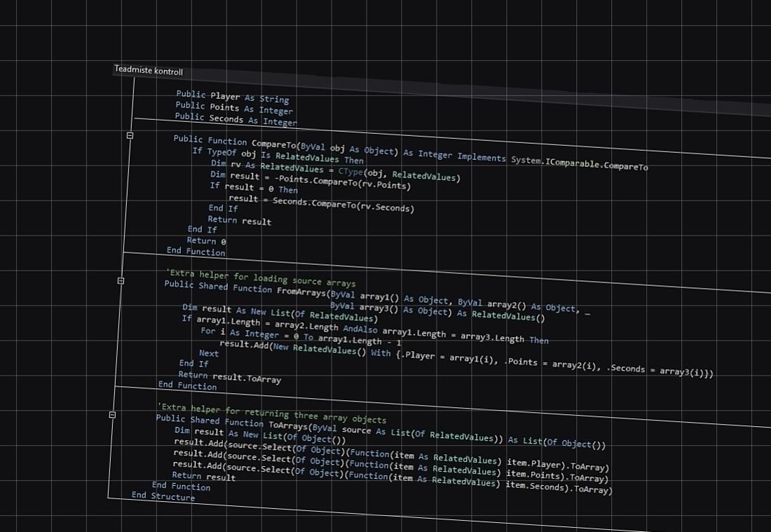Screen dimensions: 771x532
Task: Click the 'Extra helper for loading source arrays' comment
Action: (x=260, y=277)
